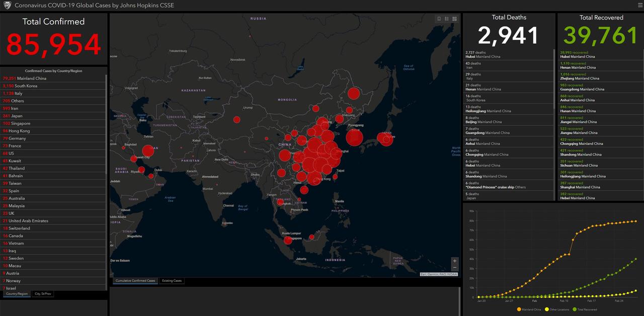Toggle Other Locations series in chart legend
The height and width of the screenshot is (316, 644).
[557, 309]
